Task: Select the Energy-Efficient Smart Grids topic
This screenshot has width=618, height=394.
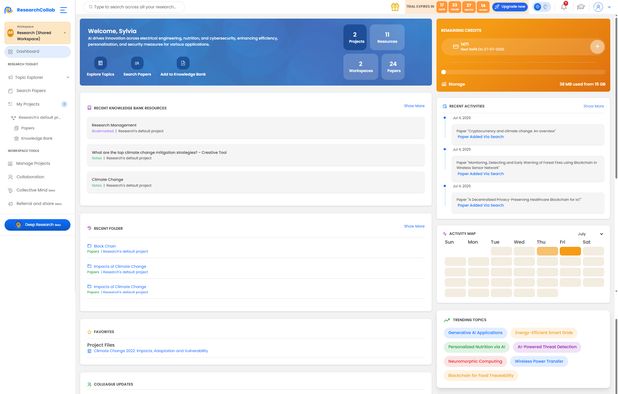Action: tap(544, 333)
